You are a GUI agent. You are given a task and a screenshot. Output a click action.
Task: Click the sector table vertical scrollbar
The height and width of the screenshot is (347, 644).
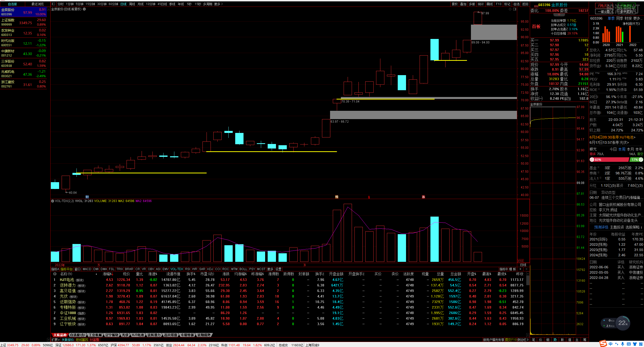point(528,304)
